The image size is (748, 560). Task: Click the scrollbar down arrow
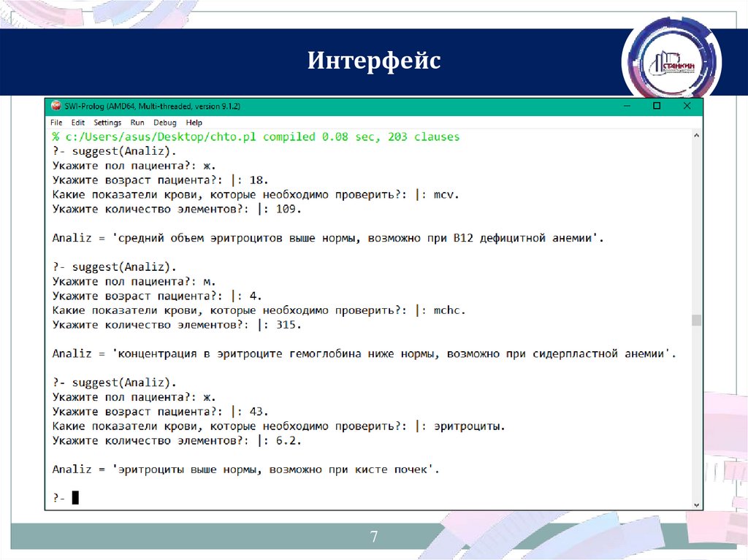(696, 505)
